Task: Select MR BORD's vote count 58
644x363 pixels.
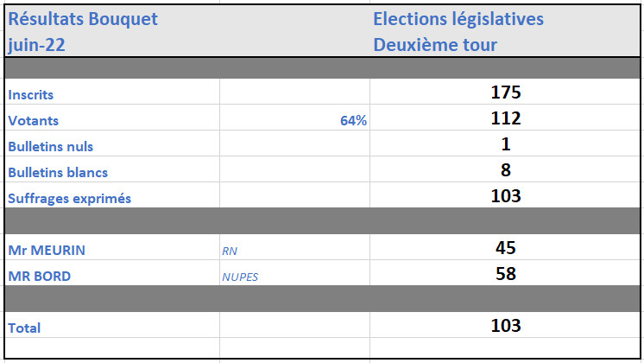Action: click(506, 274)
